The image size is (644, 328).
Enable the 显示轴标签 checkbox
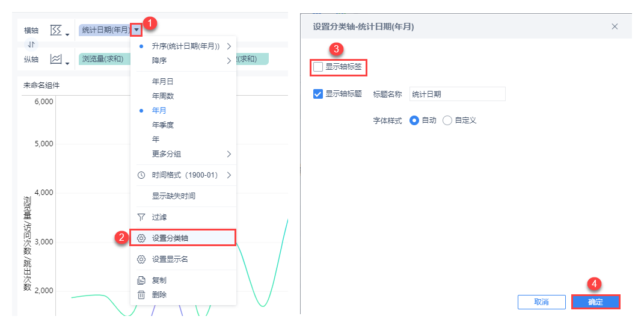pyautogui.click(x=318, y=67)
